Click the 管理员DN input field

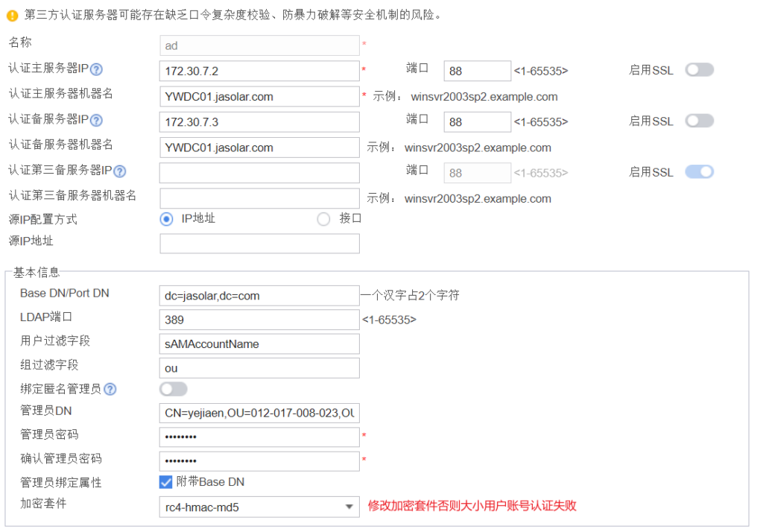pos(259,414)
